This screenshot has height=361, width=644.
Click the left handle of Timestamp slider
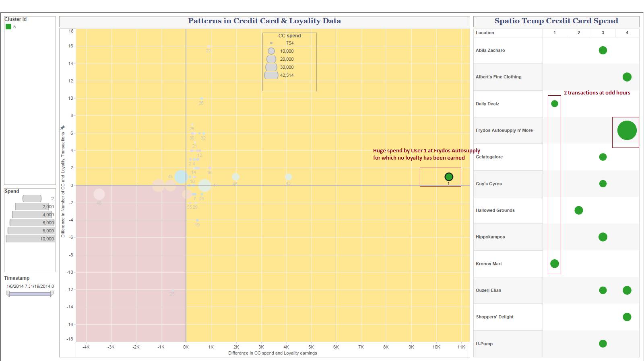click(8, 294)
